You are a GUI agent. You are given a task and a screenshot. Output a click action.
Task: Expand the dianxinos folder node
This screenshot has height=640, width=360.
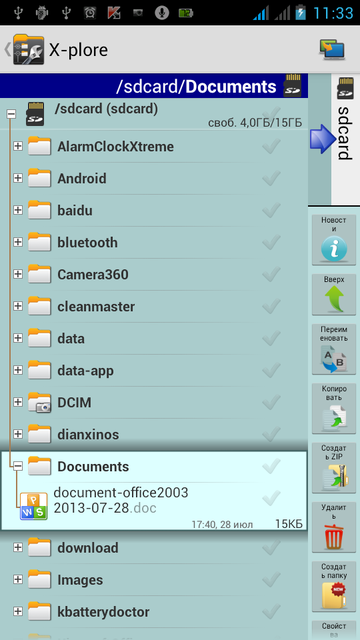(18, 434)
